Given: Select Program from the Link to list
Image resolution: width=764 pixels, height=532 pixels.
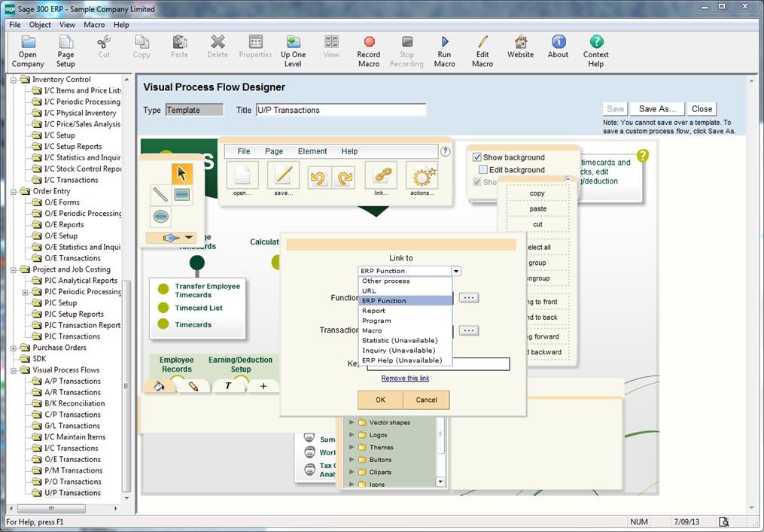Looking at the screenshot, I should point(406,321).
